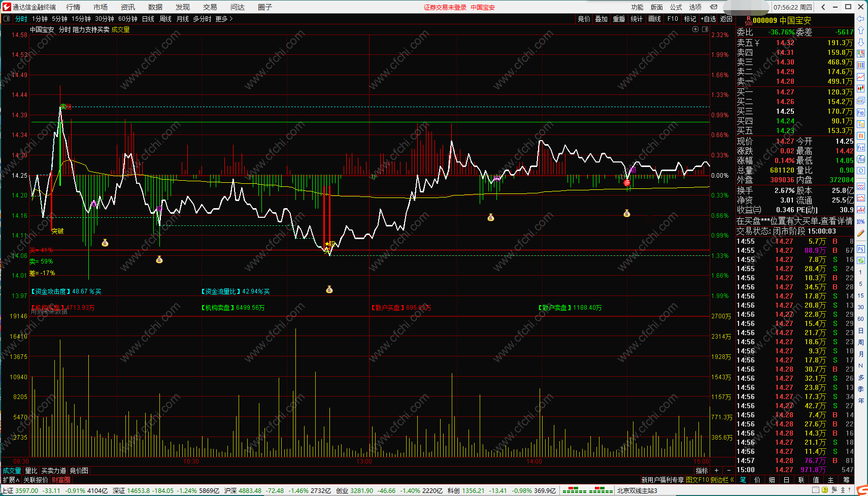Open the list panel icon in status bar
Viewport: 868px width, 496px height.
tap(816, 490)
